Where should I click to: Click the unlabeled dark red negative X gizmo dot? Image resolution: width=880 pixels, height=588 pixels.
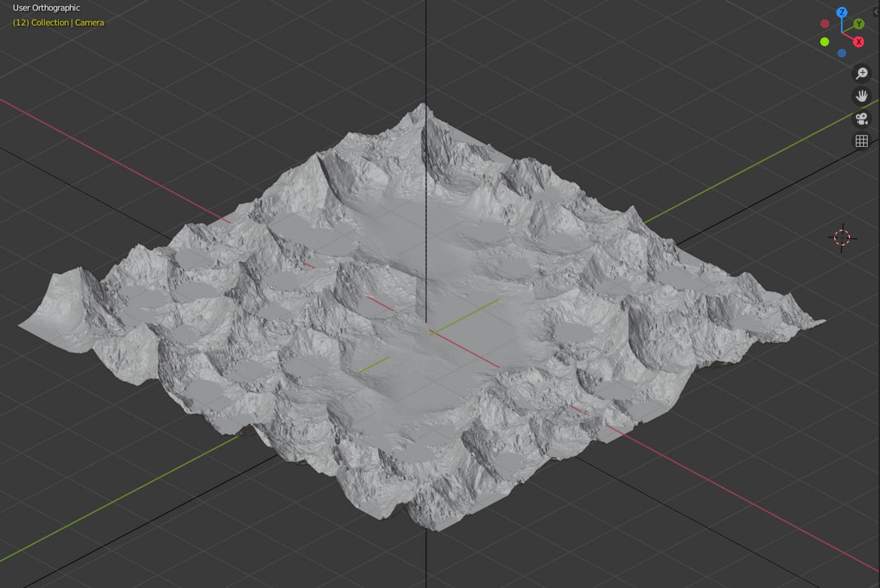[825, 24]
